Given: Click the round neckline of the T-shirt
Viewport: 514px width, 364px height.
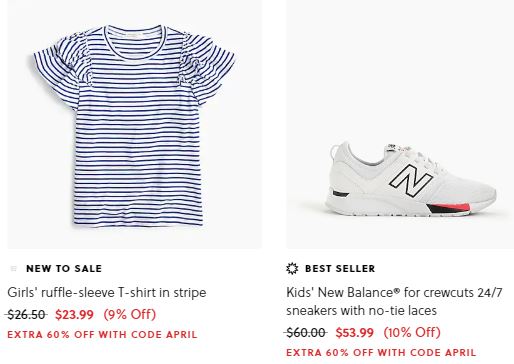Looking at the screenshot, I should point(135,43).
